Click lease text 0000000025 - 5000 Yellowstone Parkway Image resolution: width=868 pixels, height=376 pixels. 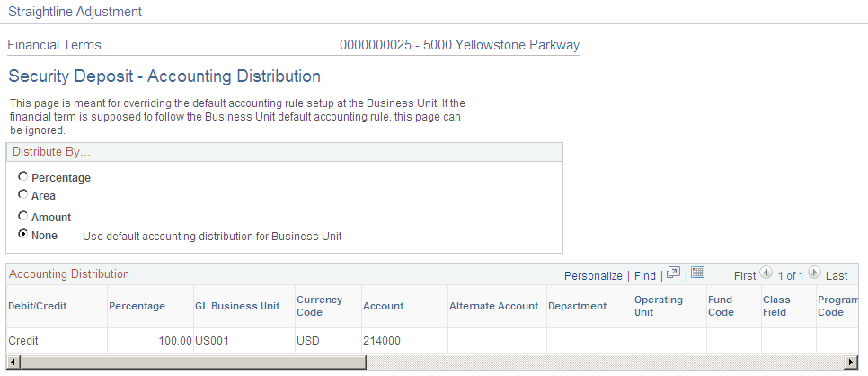(459, 45)
